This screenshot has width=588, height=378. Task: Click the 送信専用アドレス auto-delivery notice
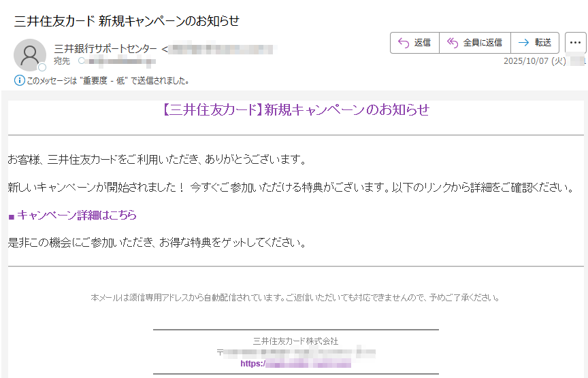click(295, 298)
